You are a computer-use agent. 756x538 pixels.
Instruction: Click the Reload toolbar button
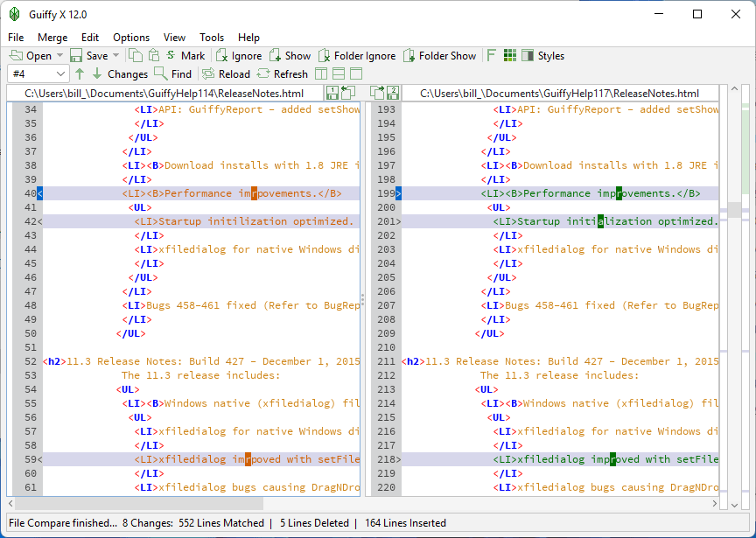226,73
